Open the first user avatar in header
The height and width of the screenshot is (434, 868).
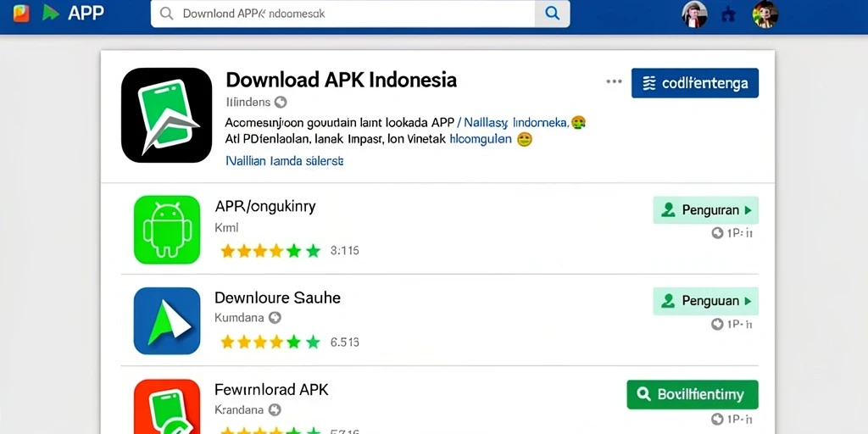point(694,14)
